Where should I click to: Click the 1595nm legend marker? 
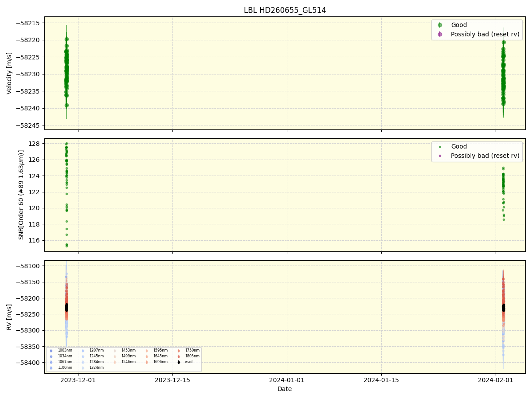147,351
